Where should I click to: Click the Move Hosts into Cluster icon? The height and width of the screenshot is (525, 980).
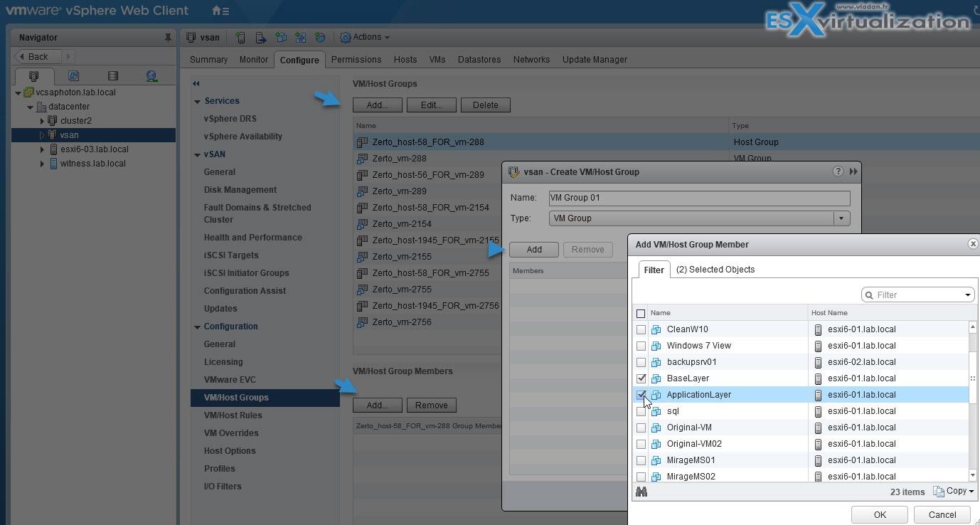point(261,37)
